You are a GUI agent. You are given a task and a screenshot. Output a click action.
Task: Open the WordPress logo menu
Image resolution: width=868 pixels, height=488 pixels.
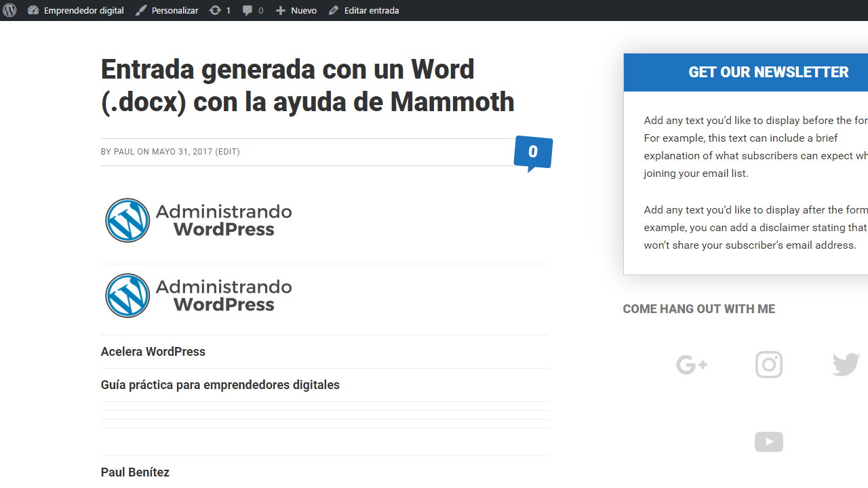(x=9, y=10)
